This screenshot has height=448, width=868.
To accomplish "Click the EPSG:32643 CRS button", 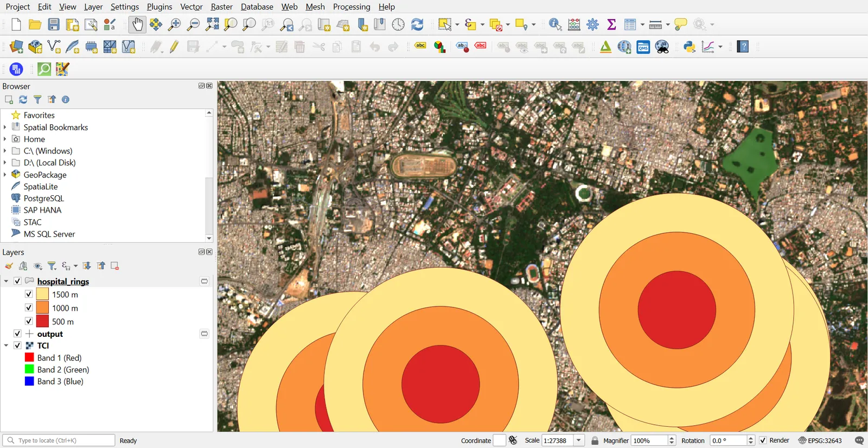I will [x=820, y=440].
